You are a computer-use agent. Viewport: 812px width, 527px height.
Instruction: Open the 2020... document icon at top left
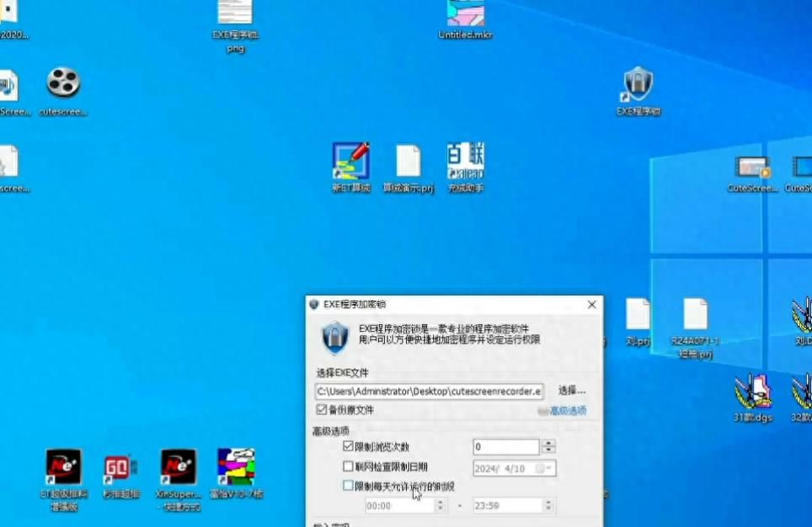[9, 12]
